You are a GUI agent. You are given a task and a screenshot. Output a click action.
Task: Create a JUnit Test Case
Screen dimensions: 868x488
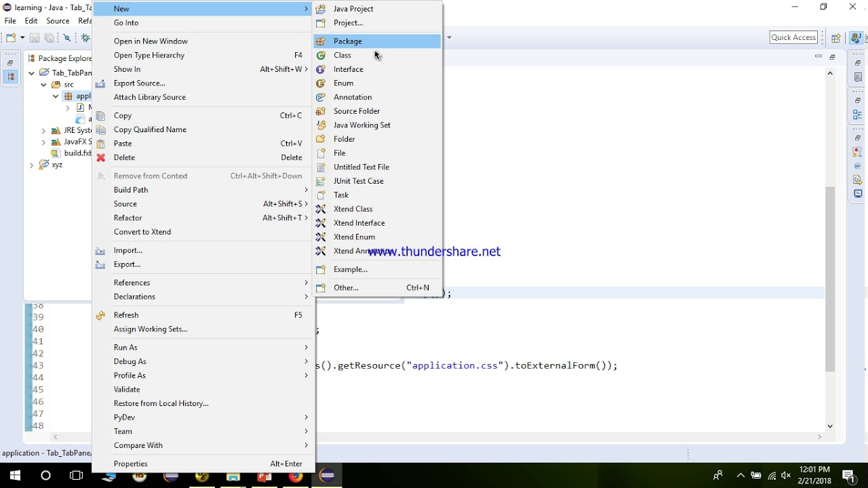(377, 181)
